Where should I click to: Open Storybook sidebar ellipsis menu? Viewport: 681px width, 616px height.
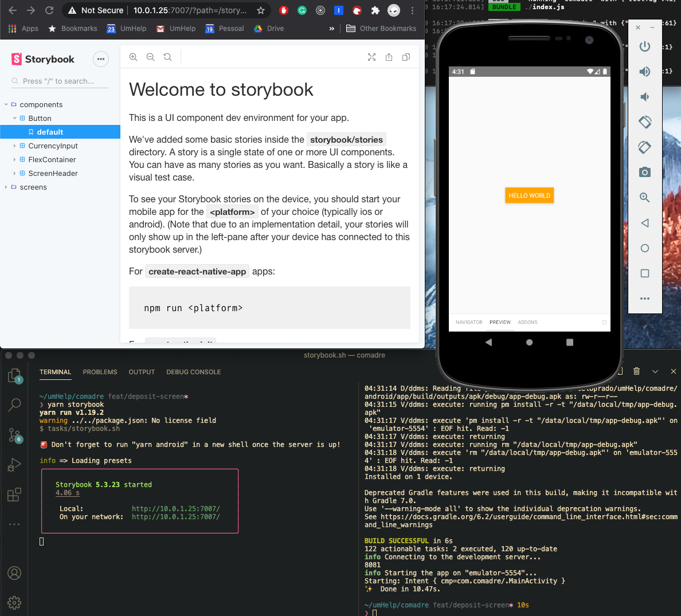click(101, 59)
